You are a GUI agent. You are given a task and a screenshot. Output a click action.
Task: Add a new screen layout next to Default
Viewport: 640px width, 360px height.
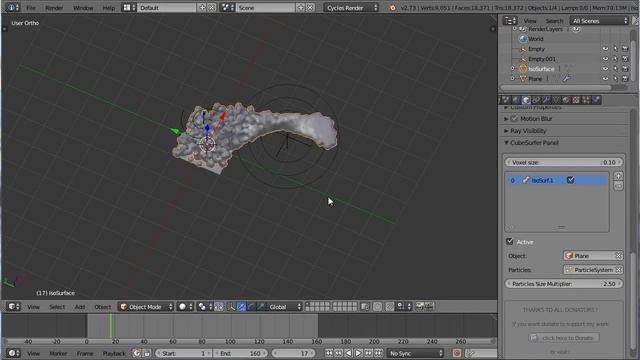tap(202, 7)
